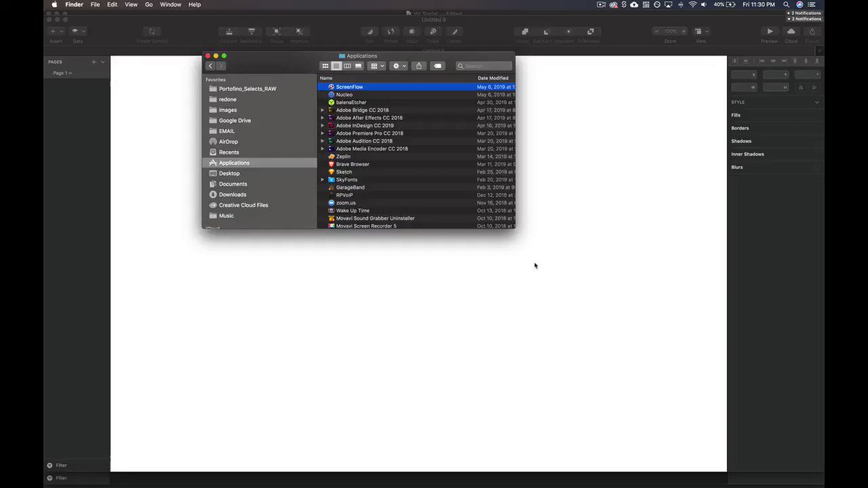Open Recents in the Finder sidebar

point(259,153)
